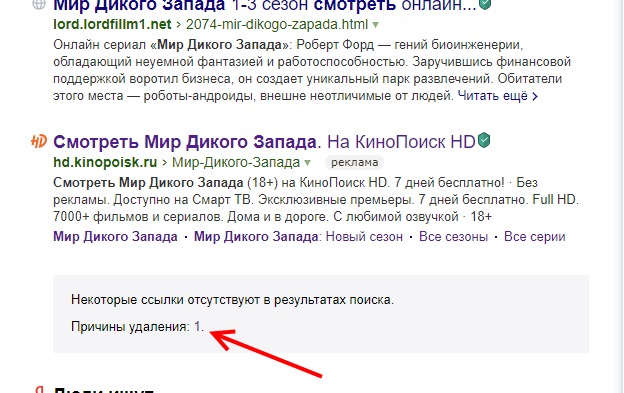Image resolution: width=624 pixels, height=393 pixels.
Task: Open 'Смотреть Мир Дикого Запада. На КиноПоиск HD' title
Action: (264, 142)
